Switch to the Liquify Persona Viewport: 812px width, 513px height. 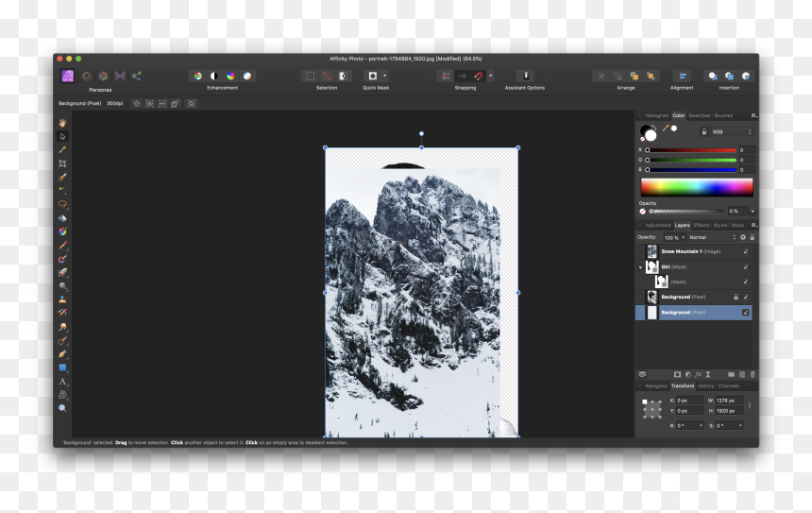pos(87,77)
